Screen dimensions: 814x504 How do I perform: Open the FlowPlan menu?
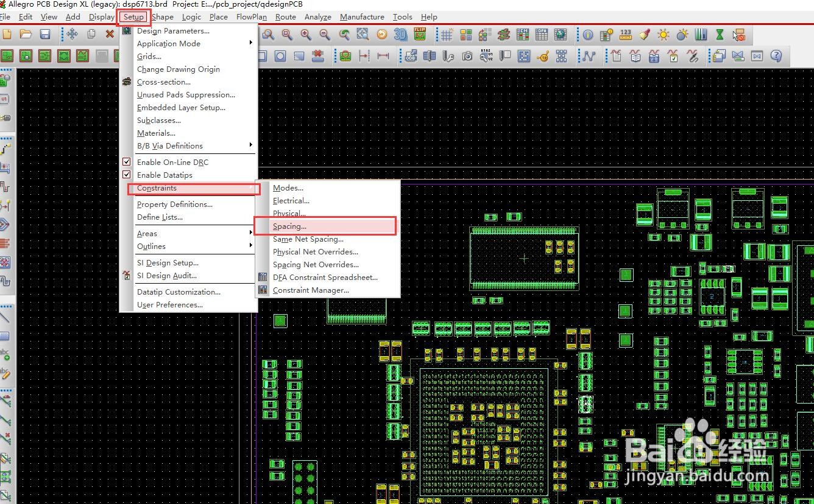[x=252, y=17]
